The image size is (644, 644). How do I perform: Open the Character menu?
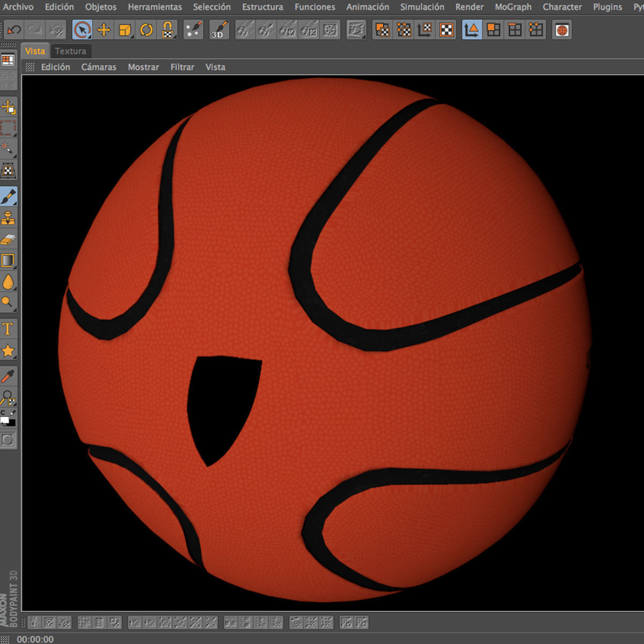click(562, 7)
